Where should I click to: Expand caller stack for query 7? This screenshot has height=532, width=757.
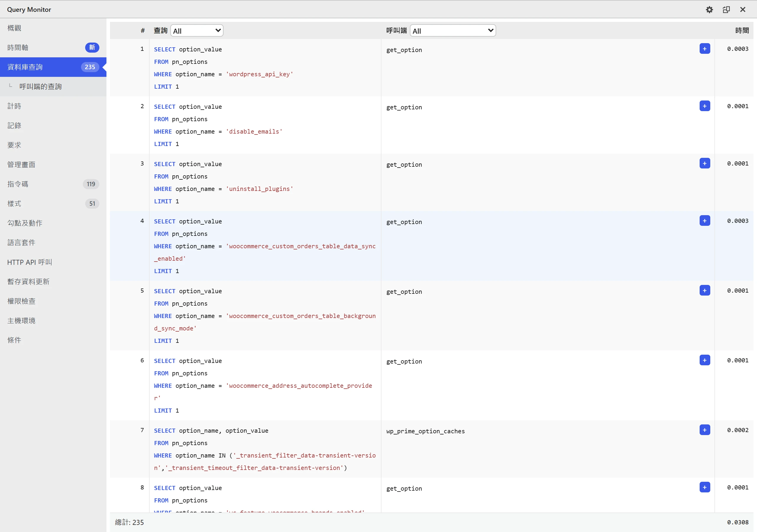tap(705, 430)
